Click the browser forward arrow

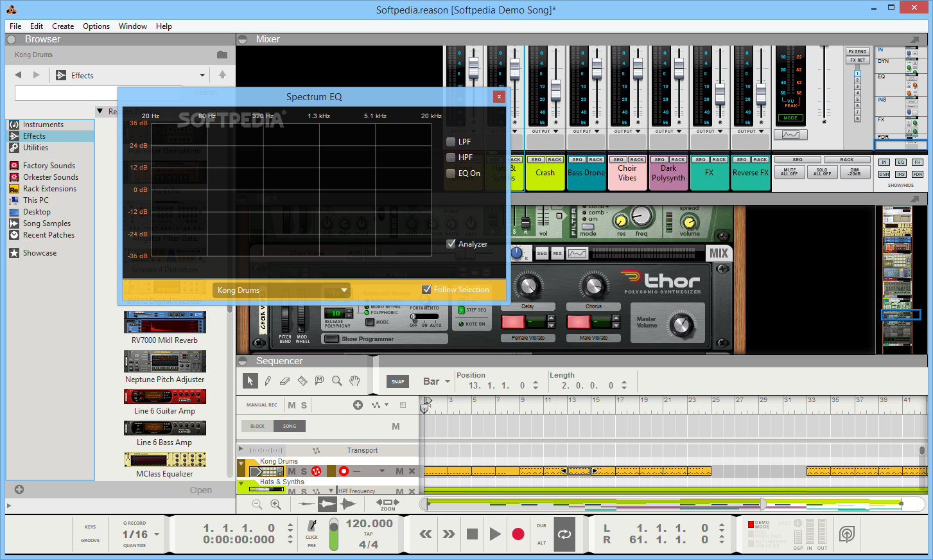click(36, 75)
